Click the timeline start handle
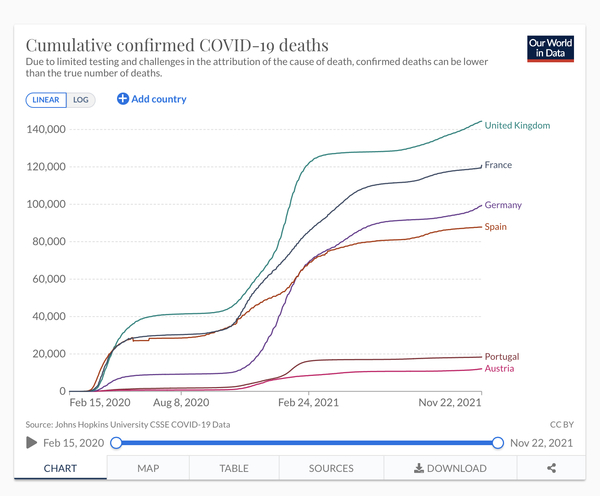This screenshot has height=496, width=600. [x=116, y=443]
